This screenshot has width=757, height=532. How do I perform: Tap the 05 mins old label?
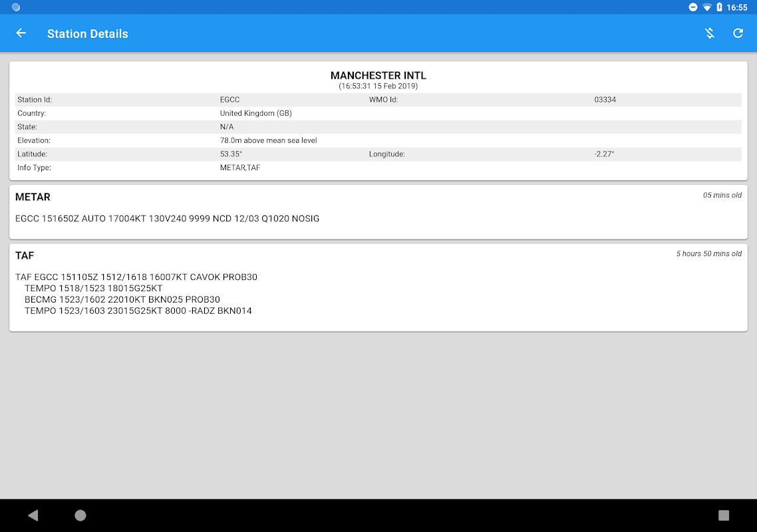click(722, 195)
